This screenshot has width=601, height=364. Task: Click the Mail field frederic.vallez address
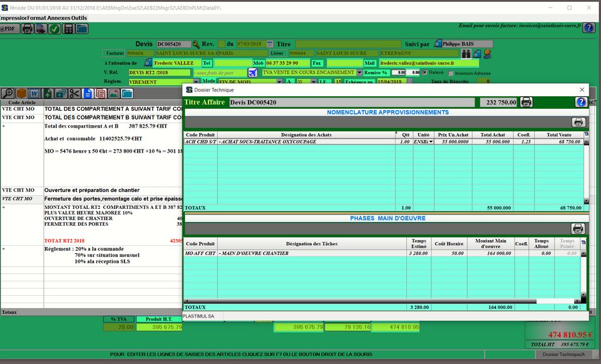tap(429, 63)
